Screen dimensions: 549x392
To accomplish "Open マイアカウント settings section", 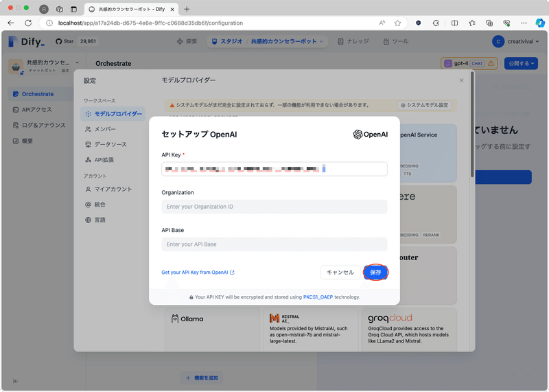I will coord(113,189).
